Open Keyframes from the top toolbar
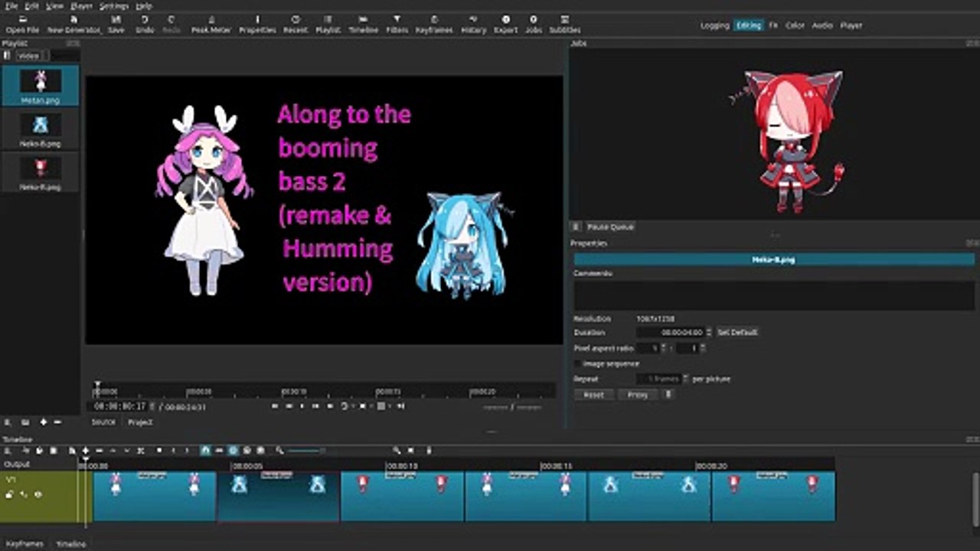Screen dimensions: 980x551 pos(434,24)
